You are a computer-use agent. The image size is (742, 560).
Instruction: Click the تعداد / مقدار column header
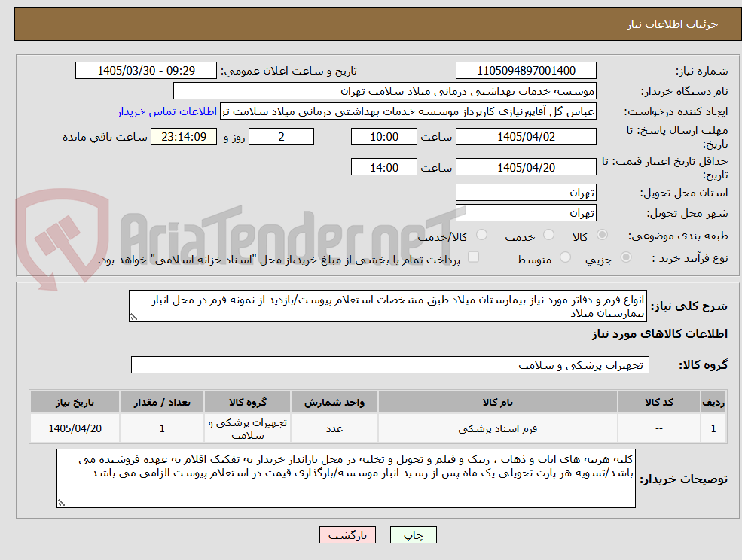point(162,403)
